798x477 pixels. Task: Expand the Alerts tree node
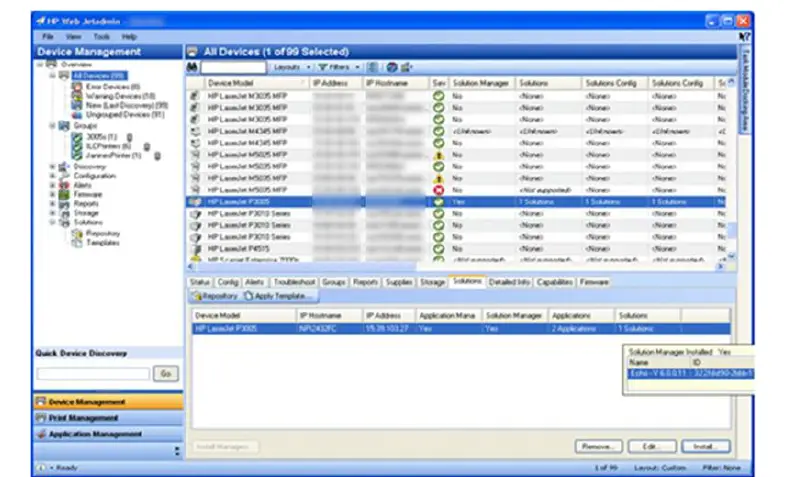52,185
